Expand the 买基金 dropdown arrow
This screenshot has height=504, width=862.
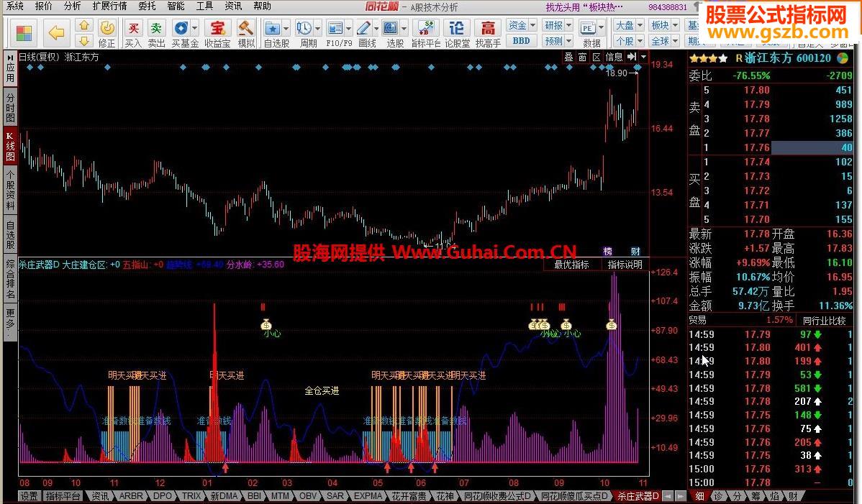coord(194,27)
